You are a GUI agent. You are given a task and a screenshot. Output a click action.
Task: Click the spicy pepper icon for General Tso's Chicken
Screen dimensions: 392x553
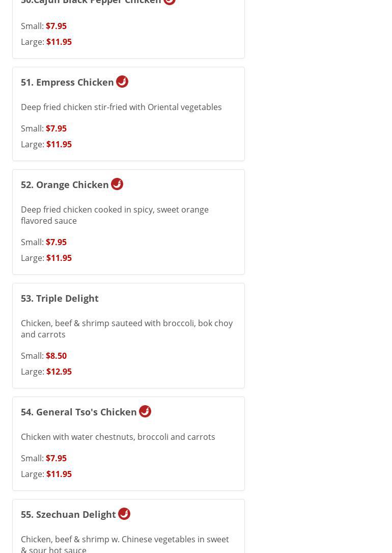tap(145, 411)
